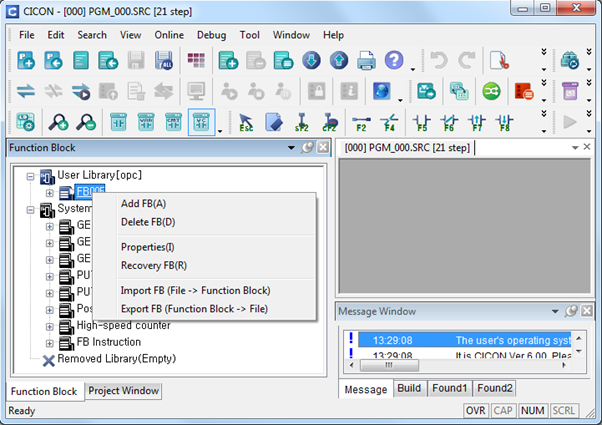The width and height of the screenshot is (602, 425).
Task: Collapse the User Library tree node
Action: click(31, 176)
